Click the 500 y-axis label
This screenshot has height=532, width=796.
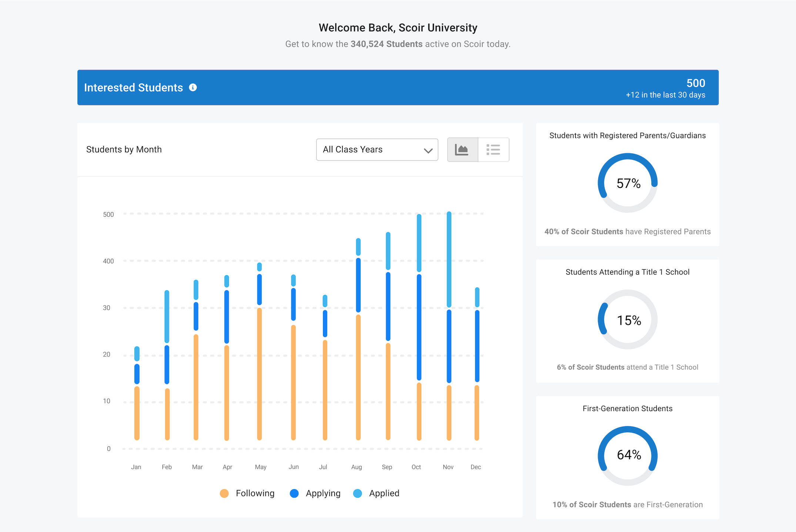tap(108, 215)
